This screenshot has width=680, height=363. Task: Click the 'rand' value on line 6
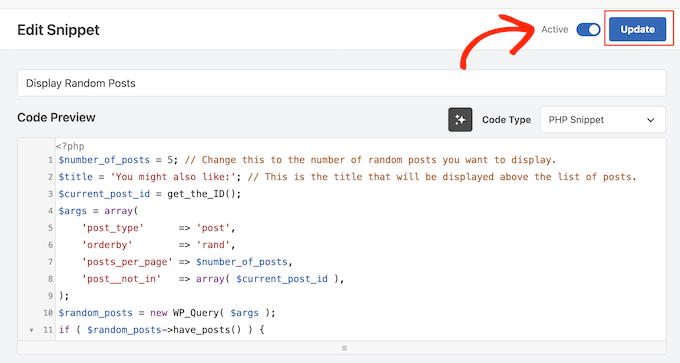pyautogui.click(x=213, y=245)
